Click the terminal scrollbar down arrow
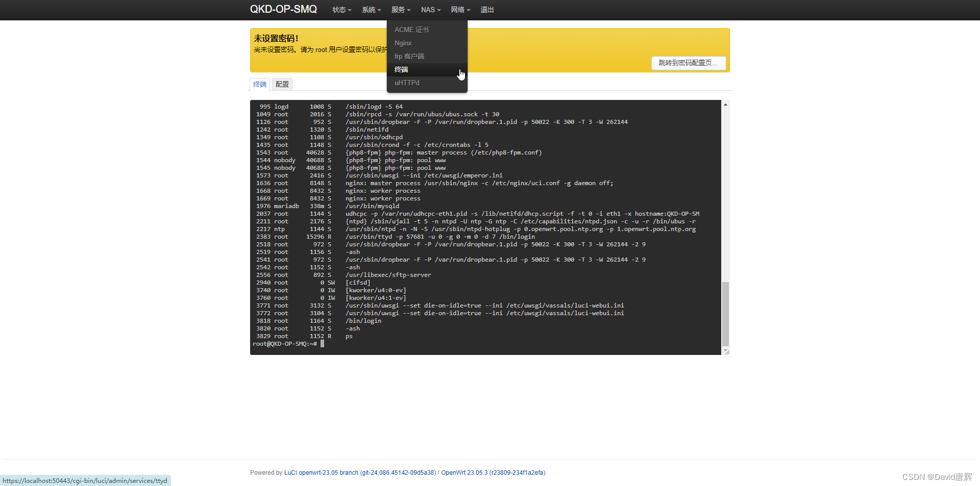The image size is (980, 486). (x=726, y=351)
